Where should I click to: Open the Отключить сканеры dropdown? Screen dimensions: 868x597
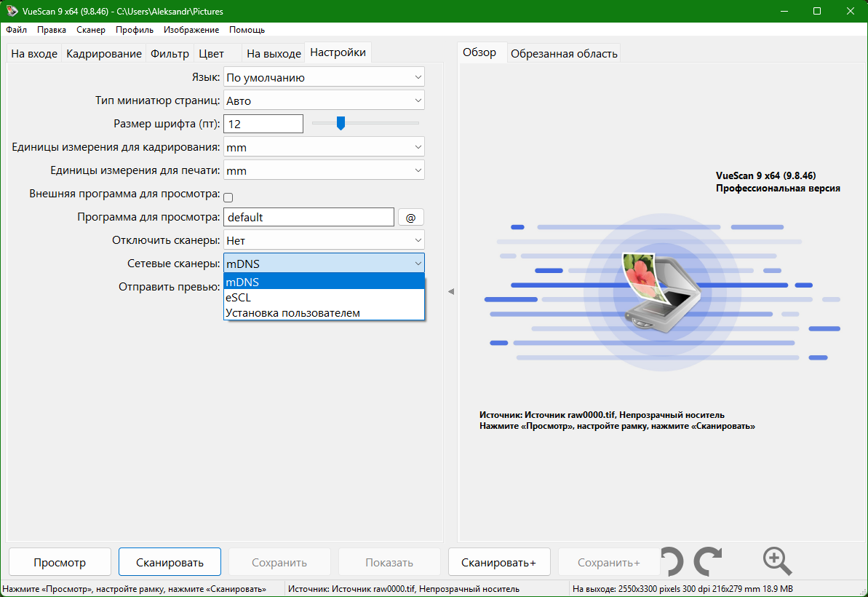[324, 240]
